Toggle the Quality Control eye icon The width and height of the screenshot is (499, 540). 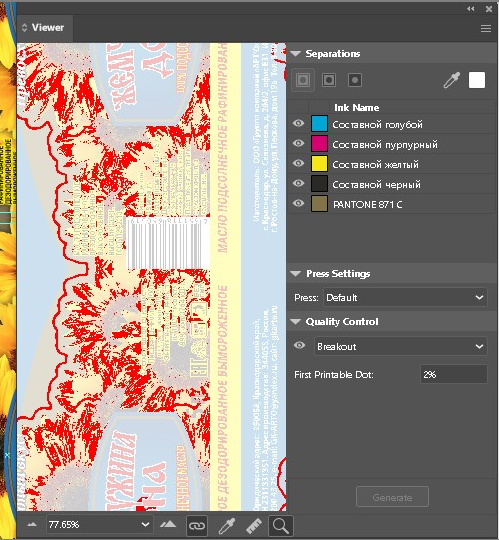[300, 345]
